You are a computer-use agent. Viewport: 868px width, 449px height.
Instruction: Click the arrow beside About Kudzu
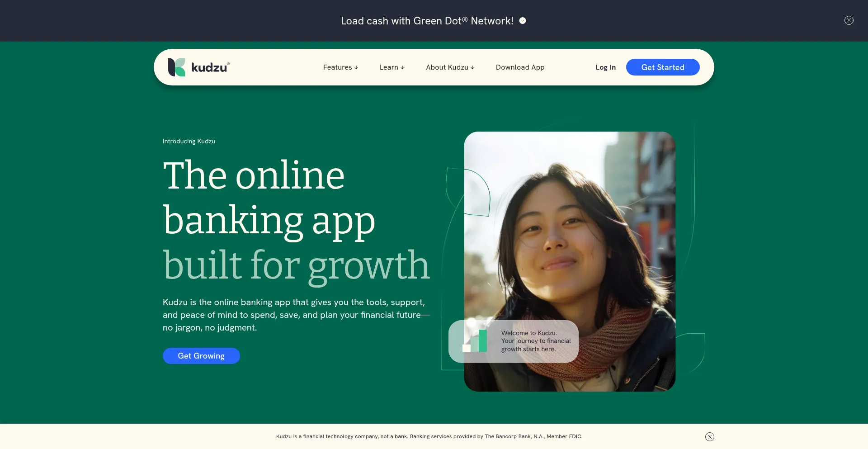tap(472, 68)
